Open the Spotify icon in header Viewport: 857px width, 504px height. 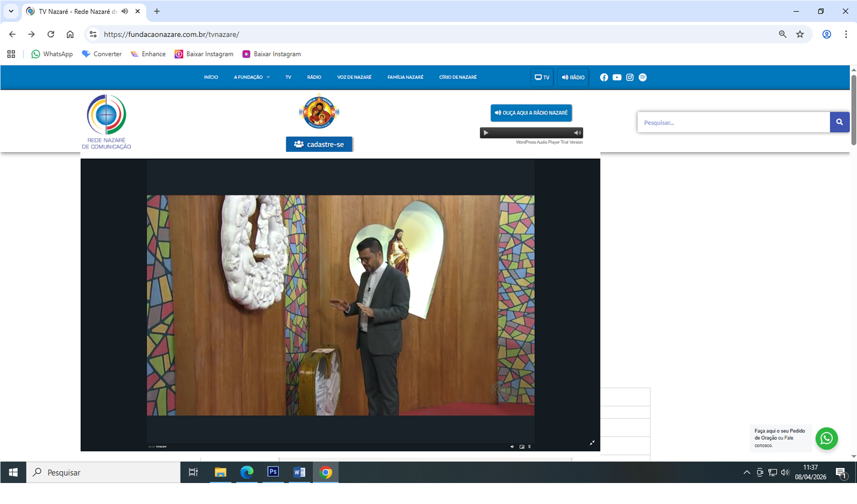coord(643,77)
